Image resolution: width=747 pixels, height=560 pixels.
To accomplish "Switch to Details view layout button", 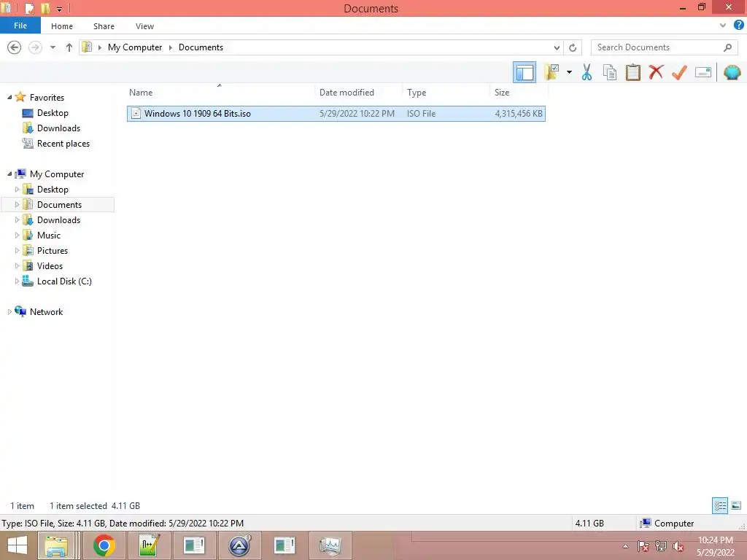I will 720,505.
